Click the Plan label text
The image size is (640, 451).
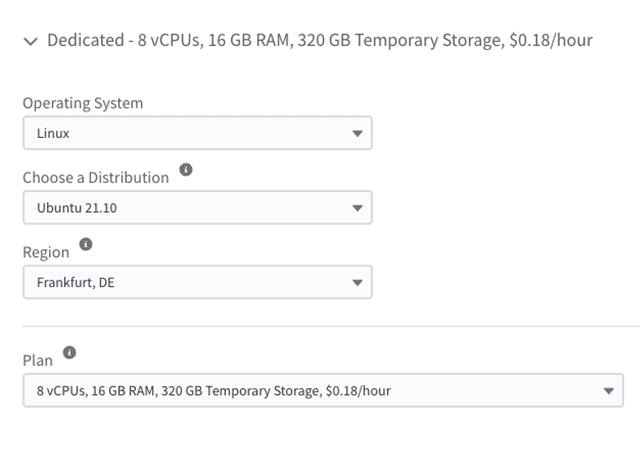coord(37,360)
